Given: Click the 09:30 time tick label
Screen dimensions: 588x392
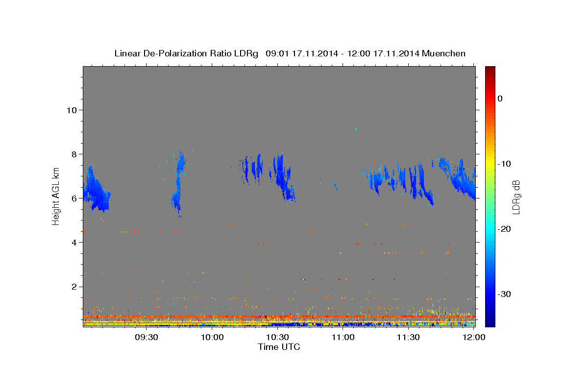Looking at the screenshot, I should tap(147, 338).
